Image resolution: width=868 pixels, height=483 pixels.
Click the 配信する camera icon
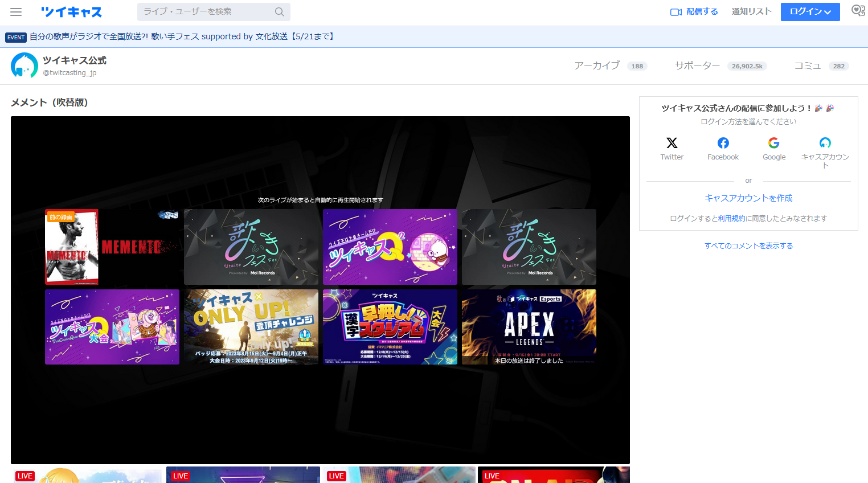click(x=676, y=12)
